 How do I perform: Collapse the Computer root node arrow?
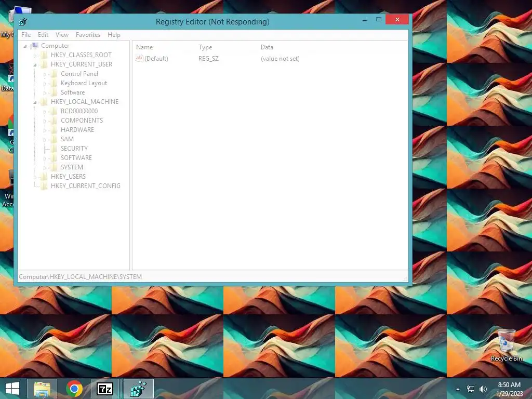25,46
